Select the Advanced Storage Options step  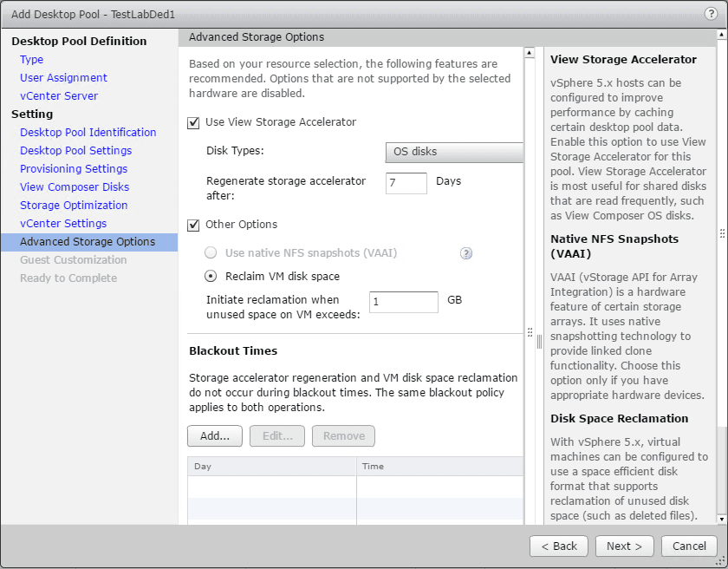pyautogui.click(x=89, y=242)
